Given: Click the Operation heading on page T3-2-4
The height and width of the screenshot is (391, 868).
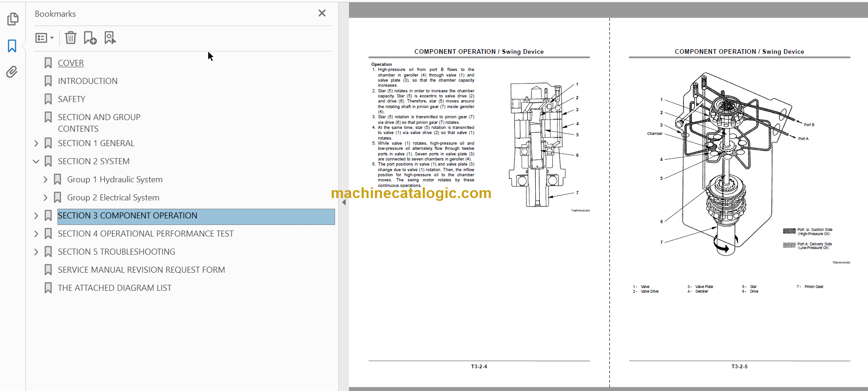Looking at the screenshot, I should (x=381, y=64).
